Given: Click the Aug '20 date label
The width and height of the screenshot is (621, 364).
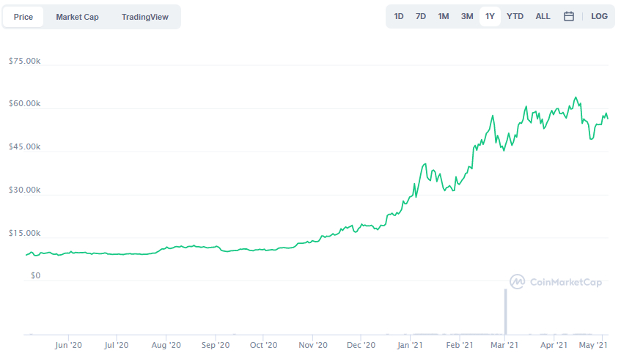Looking at the screenshot, I should tap(166, 345).
